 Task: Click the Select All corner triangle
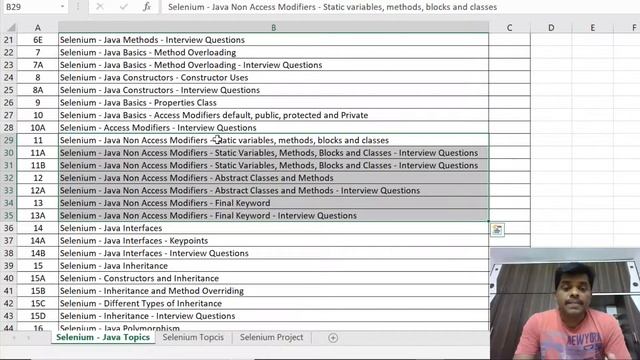point(11,28)
